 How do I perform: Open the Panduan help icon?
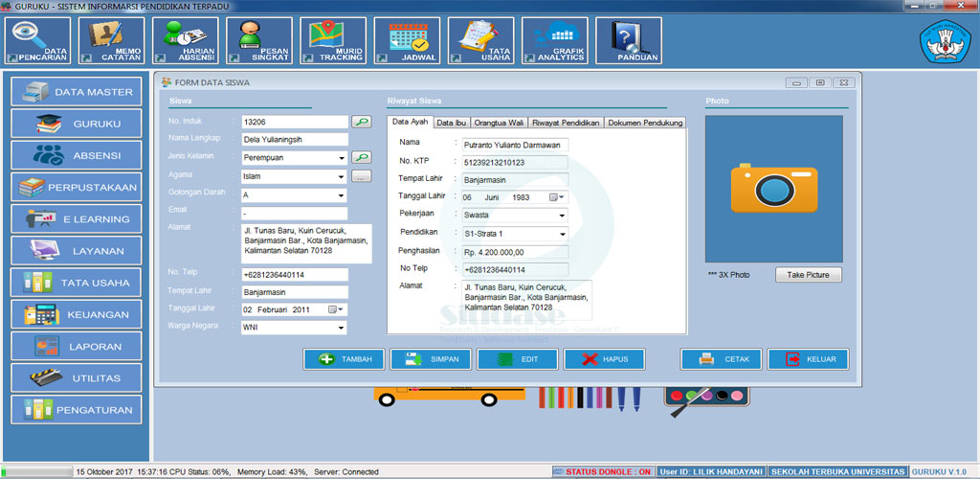click(629, 41)
